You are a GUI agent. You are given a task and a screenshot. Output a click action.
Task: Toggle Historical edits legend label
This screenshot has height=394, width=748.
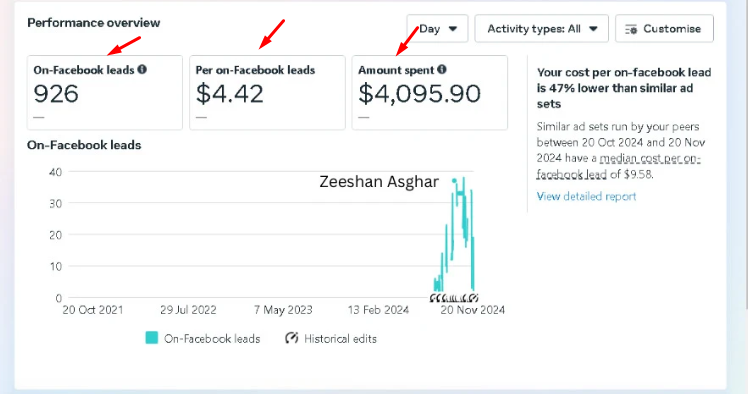pyautogui.click(x=341, y=339)
